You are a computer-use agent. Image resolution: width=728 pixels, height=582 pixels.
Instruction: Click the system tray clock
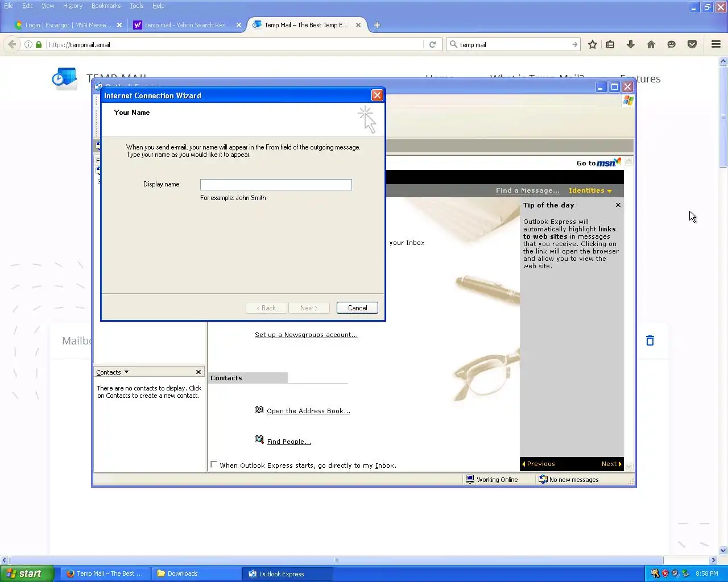click(707, 573)
